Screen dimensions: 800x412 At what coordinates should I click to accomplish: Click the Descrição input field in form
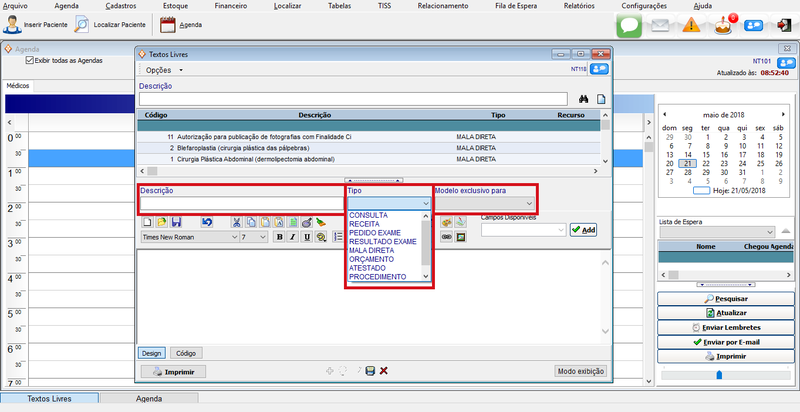click(240, 203)
